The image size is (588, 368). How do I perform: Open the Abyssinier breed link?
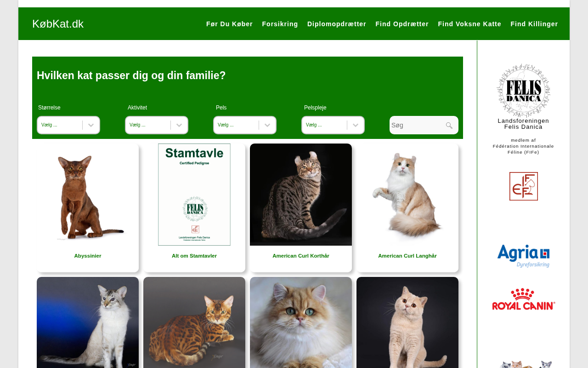click(x=88, y=256)
